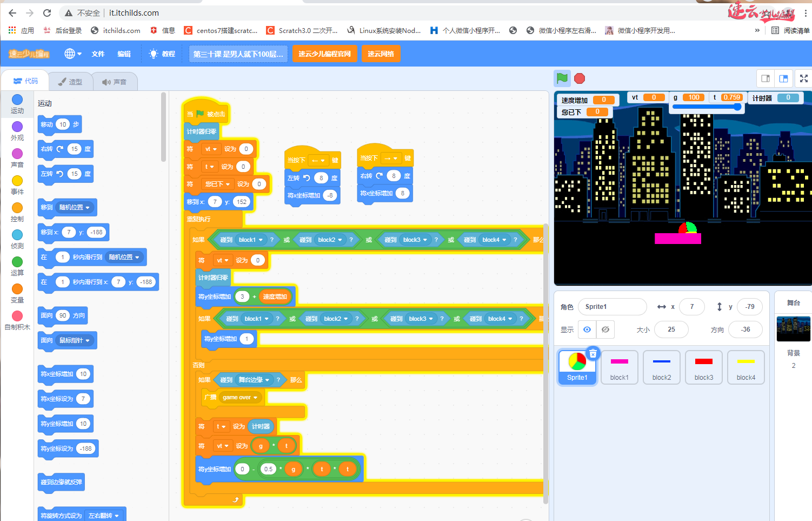The height and width of the screenshot is (521, 812).
Task: Reload the page in browser
Action: [47, 13]
